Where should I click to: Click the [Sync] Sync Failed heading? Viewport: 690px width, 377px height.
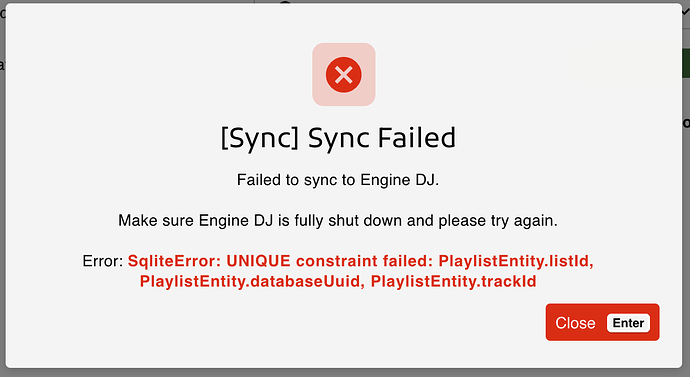click(338, 138)
